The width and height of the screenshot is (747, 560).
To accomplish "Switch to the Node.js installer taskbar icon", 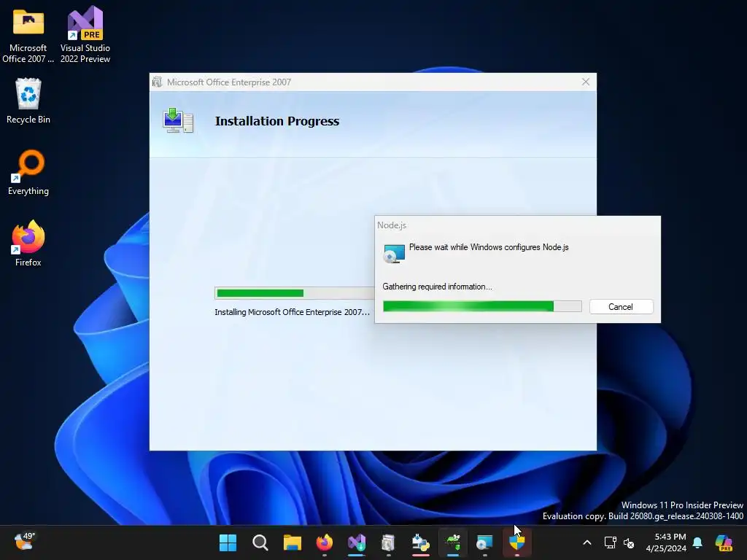I will pos(452,542).
